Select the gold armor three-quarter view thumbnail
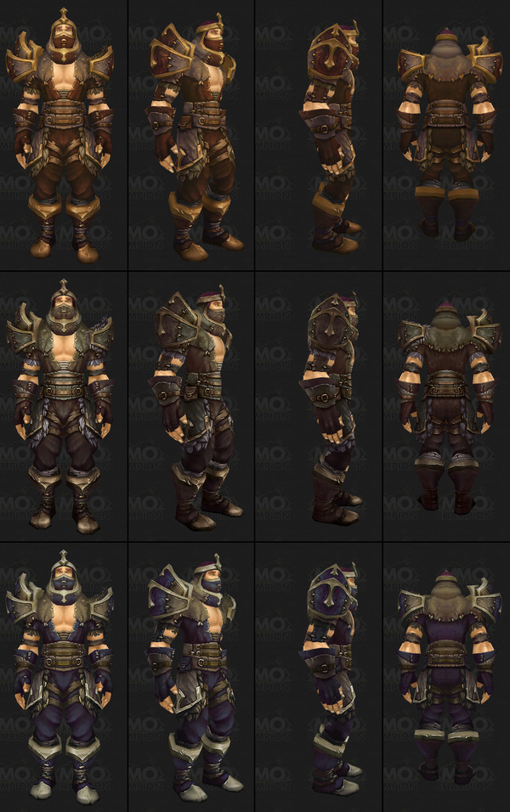Viewport: 510px width, 812px height. tap(190, 135)
